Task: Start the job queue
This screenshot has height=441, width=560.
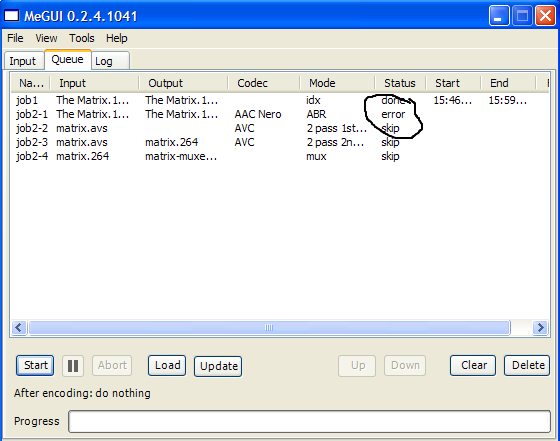Action: pyautogui.click(x=35, y=365)
